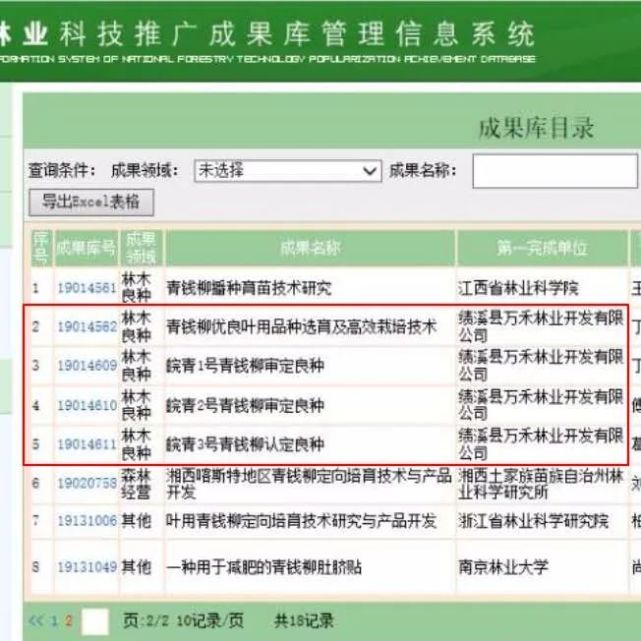This screenshot has width=641, height=641.
Task: Click the 成果领域 column header
Action: [x=141, y=248]
